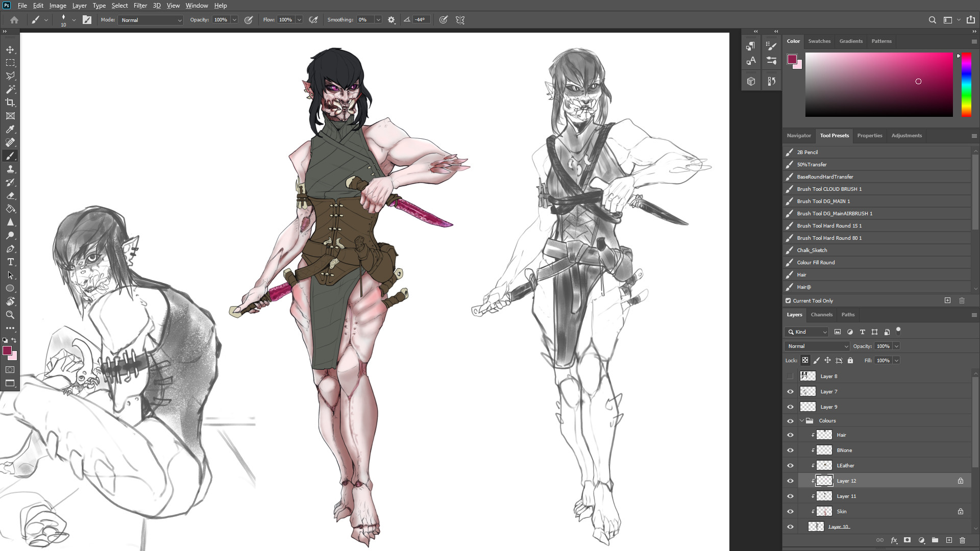980x551 pixels.
Task: Switch to the Properties tab
Action: (x=870, y=136)
